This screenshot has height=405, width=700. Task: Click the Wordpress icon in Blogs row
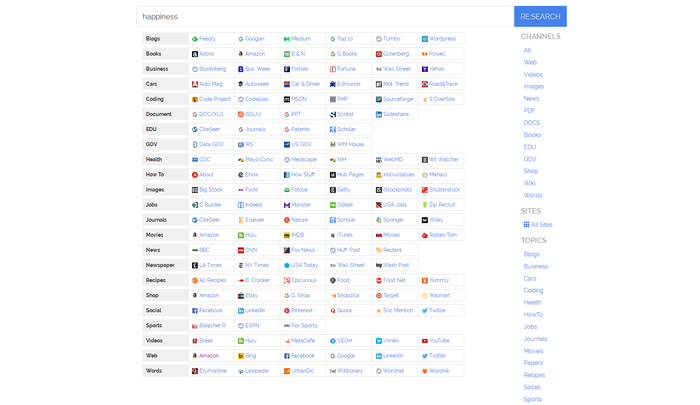tap(425, 39)
